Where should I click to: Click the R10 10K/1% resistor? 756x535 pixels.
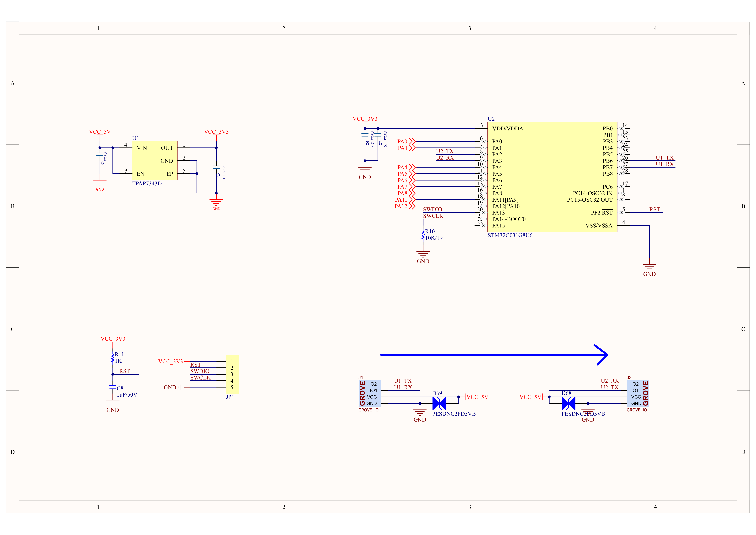[423, 235]
